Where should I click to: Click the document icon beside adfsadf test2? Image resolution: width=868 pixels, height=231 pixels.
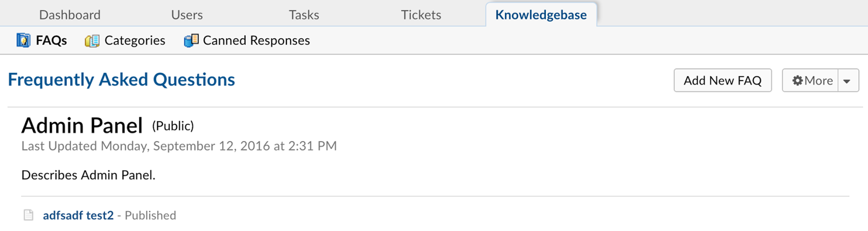[x=29, y=215]
